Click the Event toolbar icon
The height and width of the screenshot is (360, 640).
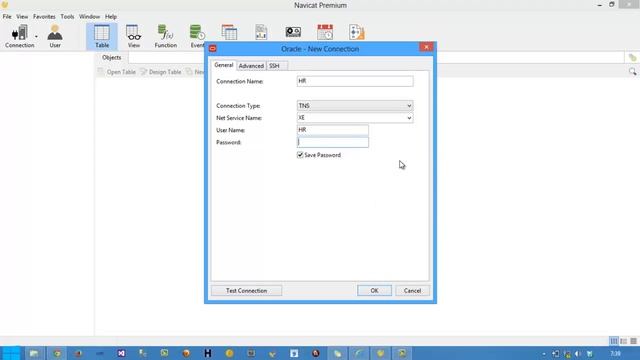pyautogui.click(x=197, y=36)
